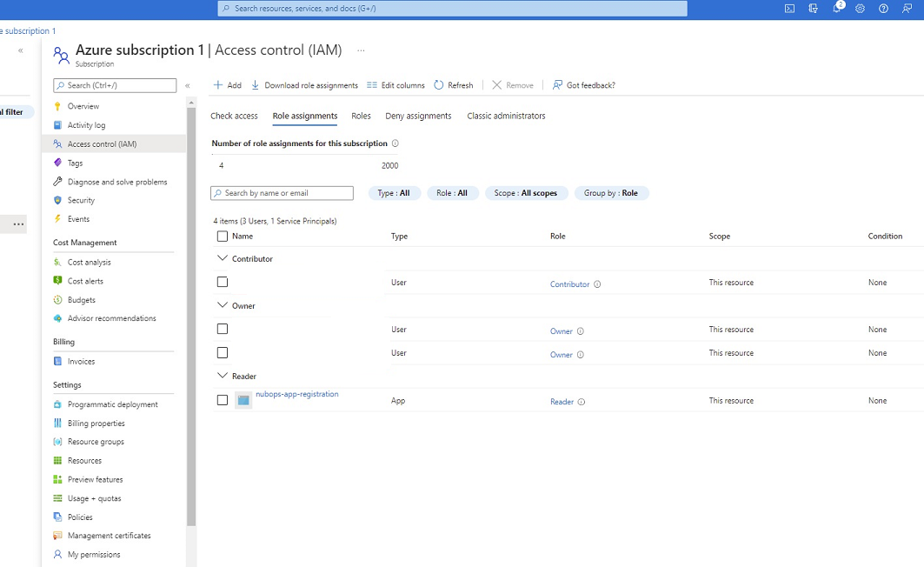Click the Refresh button
Screen dimensions: 924x567
coord(454,85)
